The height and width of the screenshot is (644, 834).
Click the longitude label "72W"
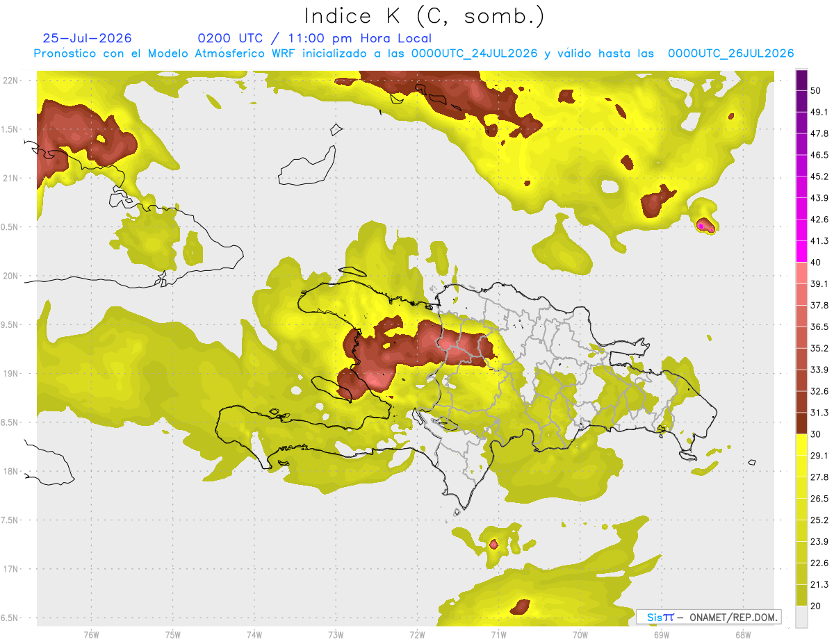(417, 634)
